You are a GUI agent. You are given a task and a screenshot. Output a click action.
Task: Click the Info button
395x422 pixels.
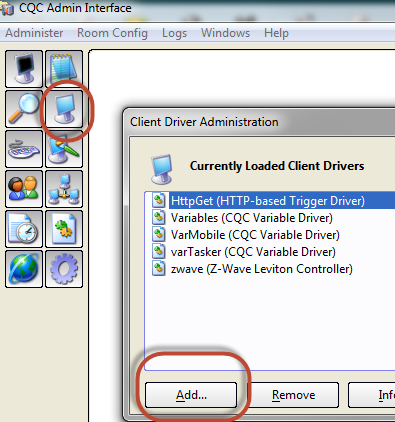point(372,395)
